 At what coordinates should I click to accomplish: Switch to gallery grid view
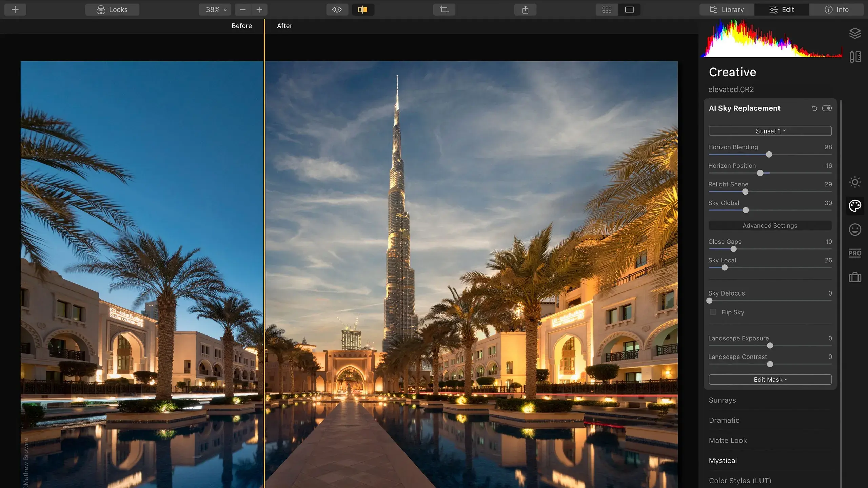pyautogui.click(x=607, y=9)
